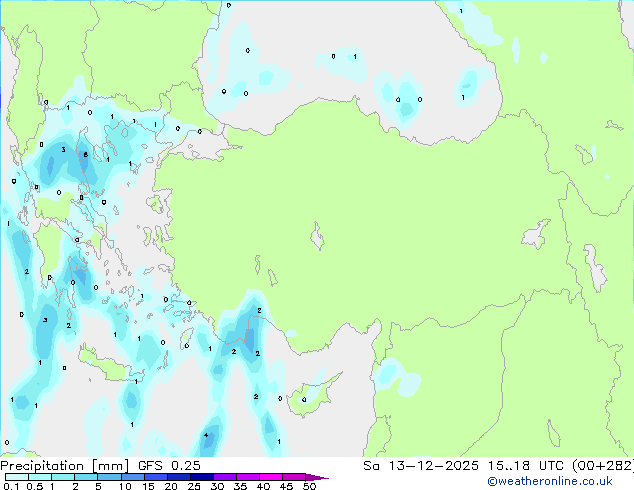
Task: Click the over-50 arrow tip of legend
Action: 317,477
